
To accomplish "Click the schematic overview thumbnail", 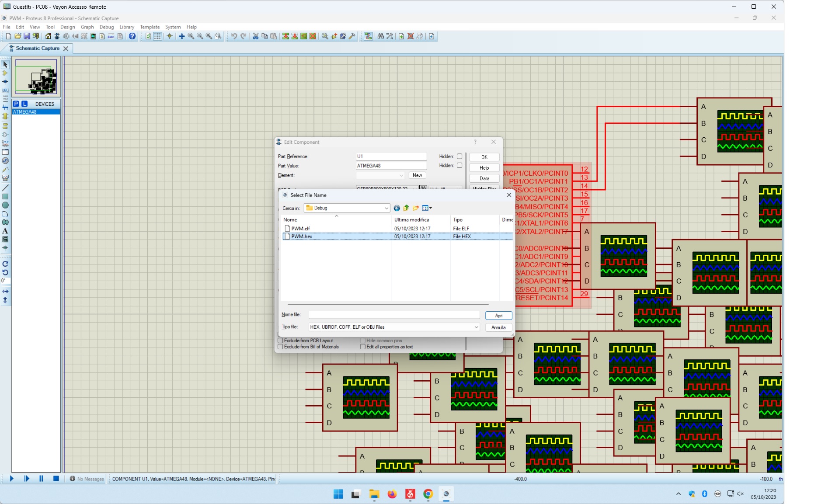I will coord(36,77).
